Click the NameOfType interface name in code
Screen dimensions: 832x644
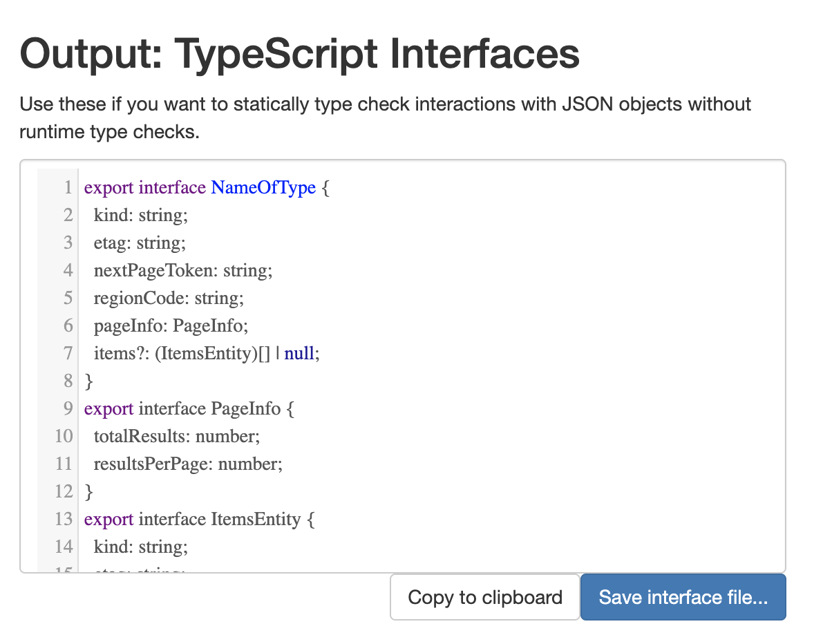[263, 187]
